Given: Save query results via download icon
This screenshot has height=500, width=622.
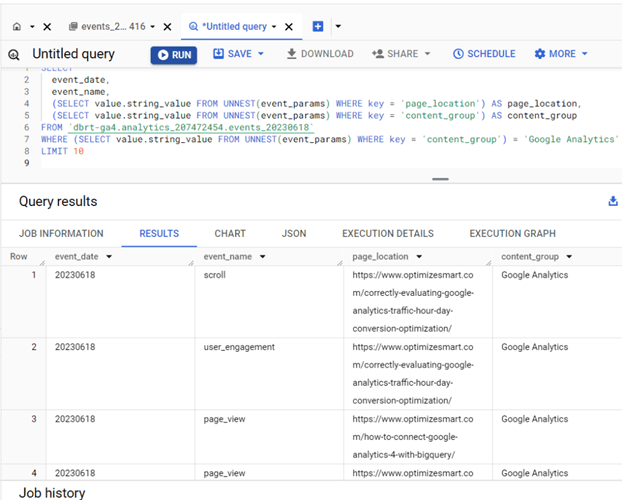Looking at the screenshot, I should point(613,201).
